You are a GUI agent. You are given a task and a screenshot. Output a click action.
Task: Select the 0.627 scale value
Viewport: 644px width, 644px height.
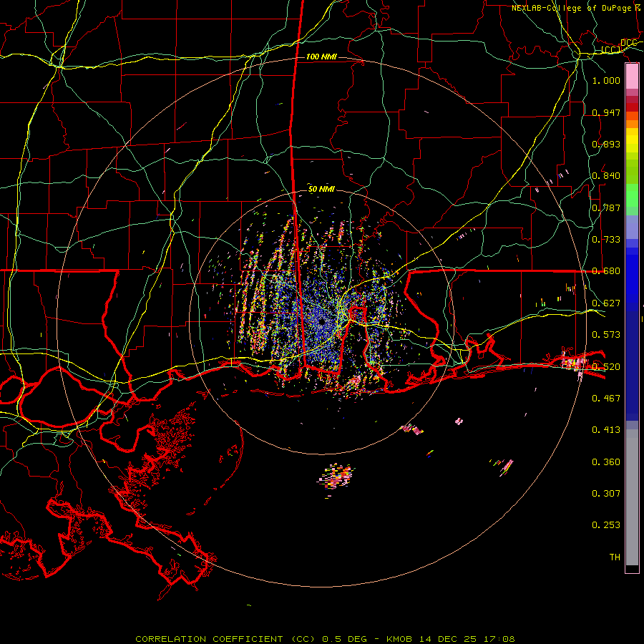coord(606,303)
